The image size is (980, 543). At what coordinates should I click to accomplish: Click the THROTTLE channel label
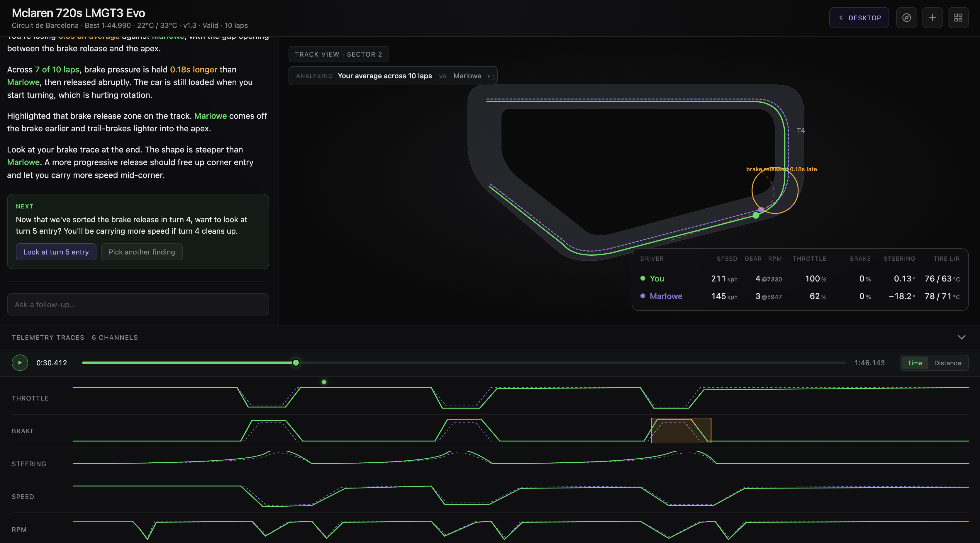click(30, 398)
